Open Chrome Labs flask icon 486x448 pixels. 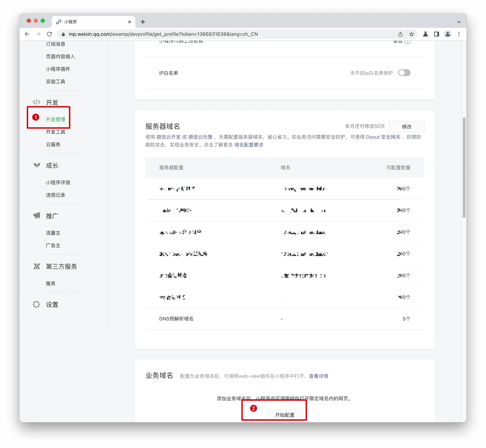[425, 34]
